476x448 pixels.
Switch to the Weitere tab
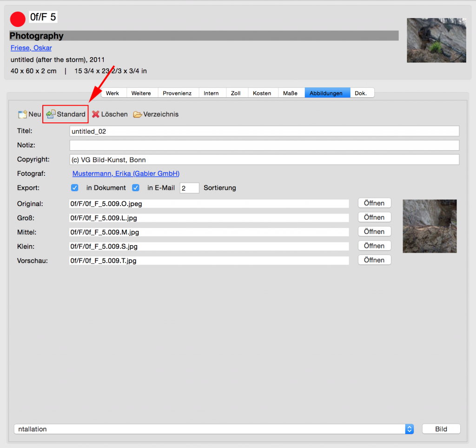[141, 93]
